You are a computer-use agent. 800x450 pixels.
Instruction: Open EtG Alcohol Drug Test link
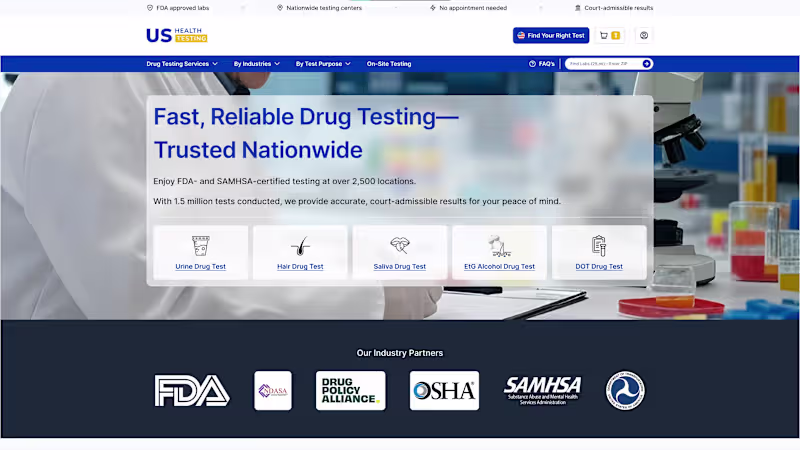(499, 266)
